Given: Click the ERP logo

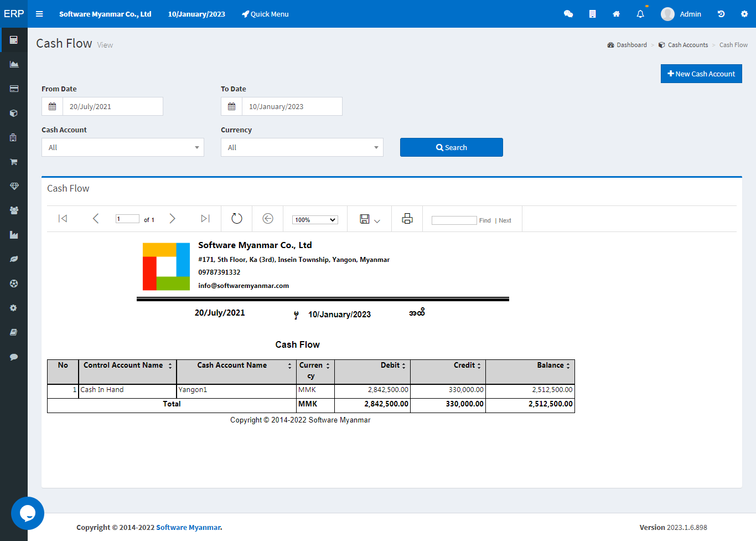Looking at the screenshot, I should 14,14.
